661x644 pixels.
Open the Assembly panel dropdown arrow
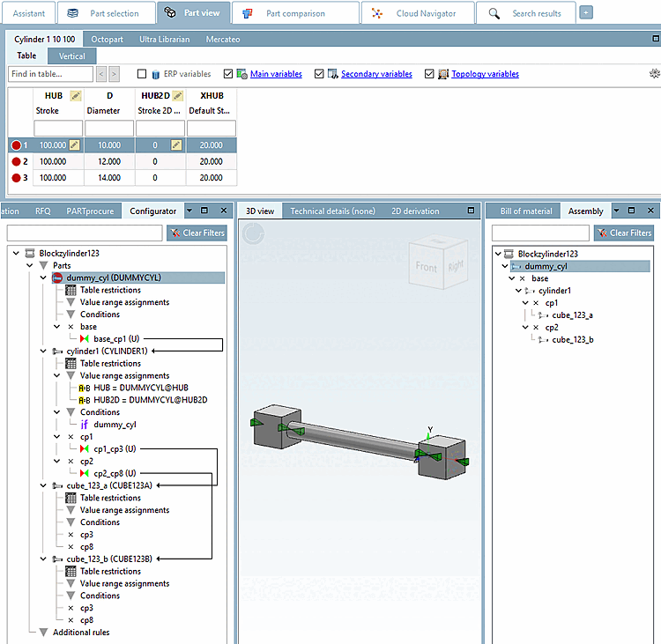click(616, 211)
